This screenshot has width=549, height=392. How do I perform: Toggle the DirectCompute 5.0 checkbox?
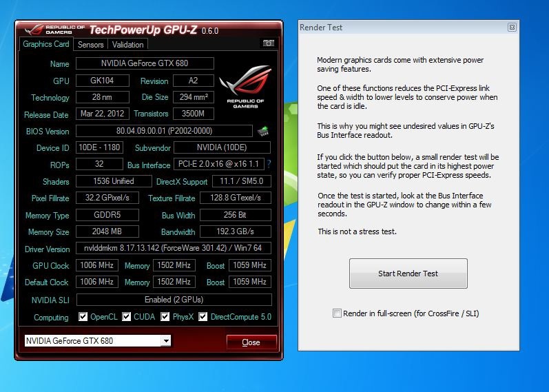[x=203, y=317]
